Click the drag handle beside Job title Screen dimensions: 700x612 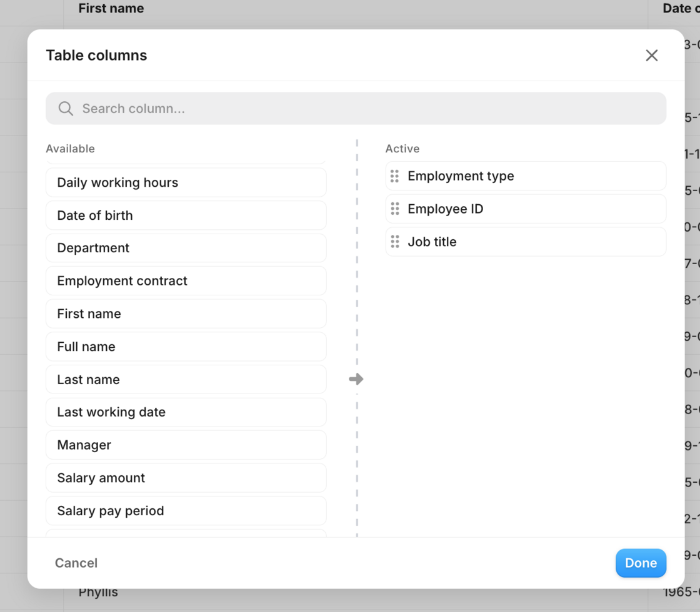[394, 242]
